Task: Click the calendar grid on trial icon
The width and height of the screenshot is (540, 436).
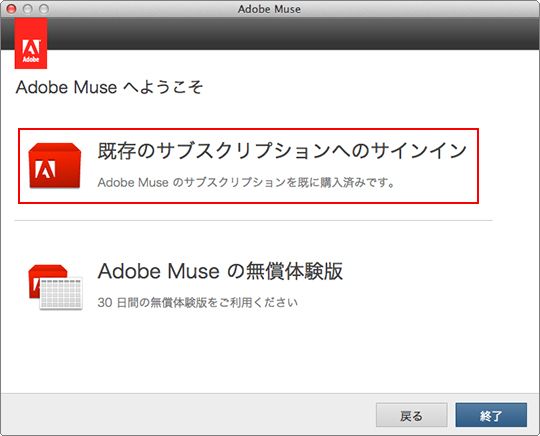Action: [61, 293]
